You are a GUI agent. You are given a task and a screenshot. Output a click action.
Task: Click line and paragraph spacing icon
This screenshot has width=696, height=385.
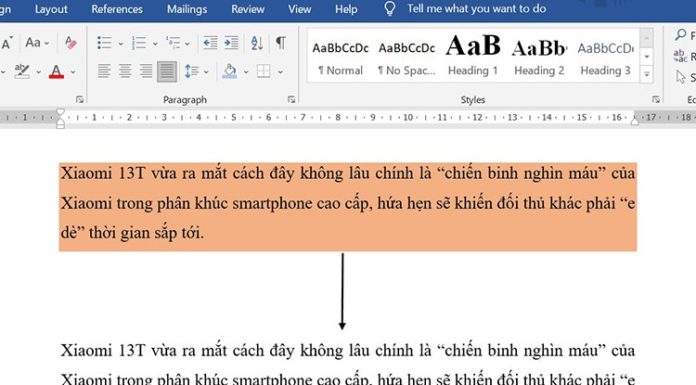click(x=191, y=71)
